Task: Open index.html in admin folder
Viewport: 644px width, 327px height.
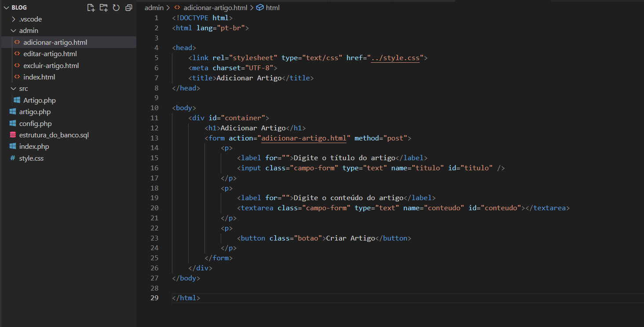Action: pyautogui.click(x=39, y=77)
